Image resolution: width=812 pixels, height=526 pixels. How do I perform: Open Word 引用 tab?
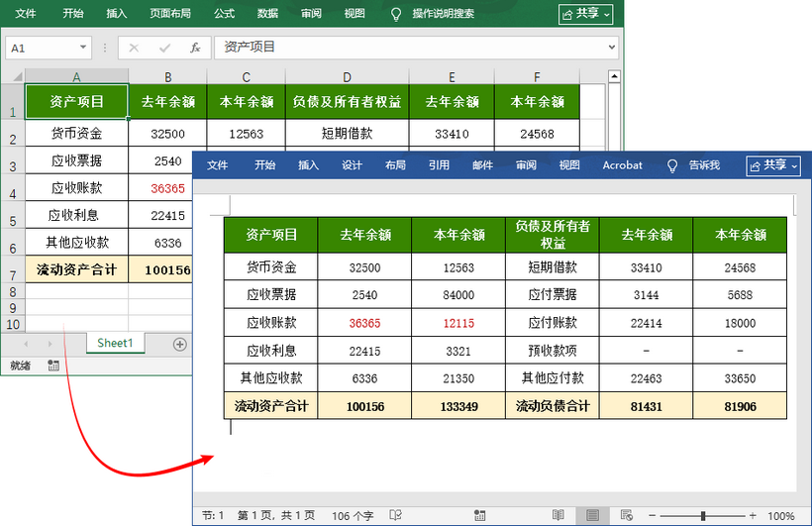click(439, 165)
